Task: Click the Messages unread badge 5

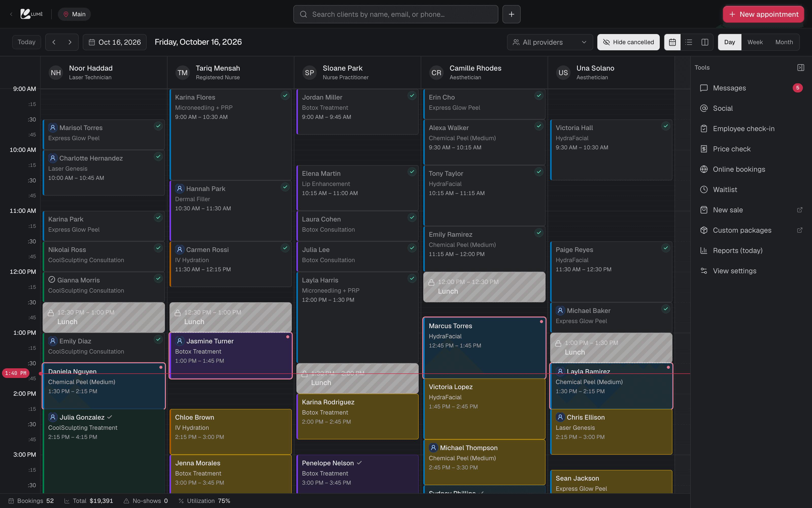Action: click(x=798, y=88)
